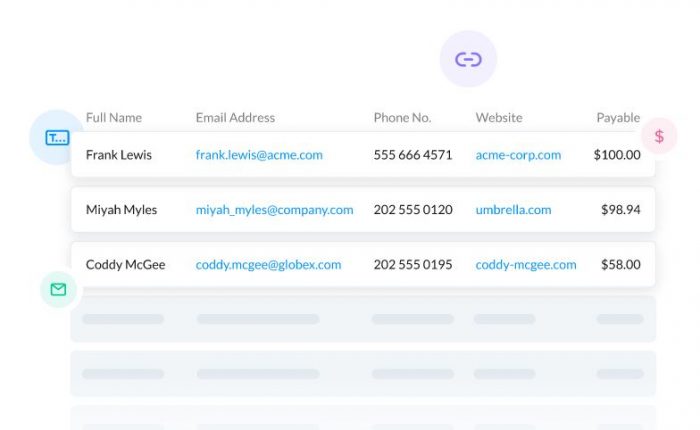The image size is (700, 430).
Task: Select the Email Address column header
Action: click(x=235, y=118)
